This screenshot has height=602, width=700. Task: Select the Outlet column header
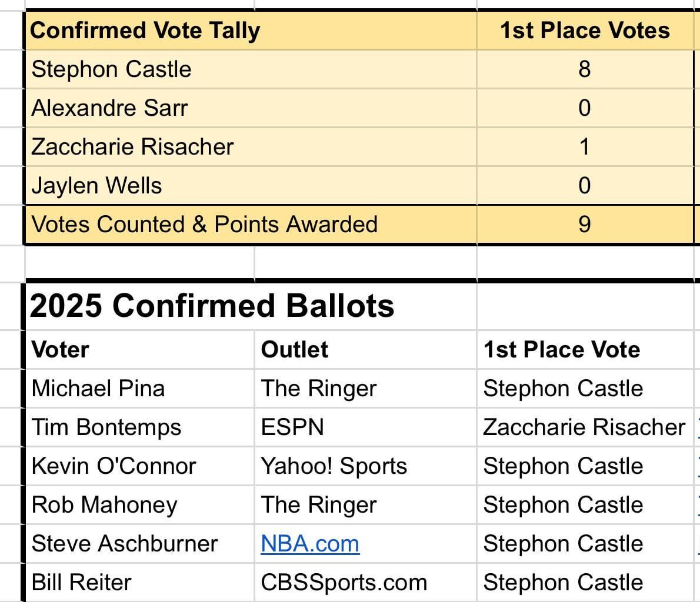point(295,349)
